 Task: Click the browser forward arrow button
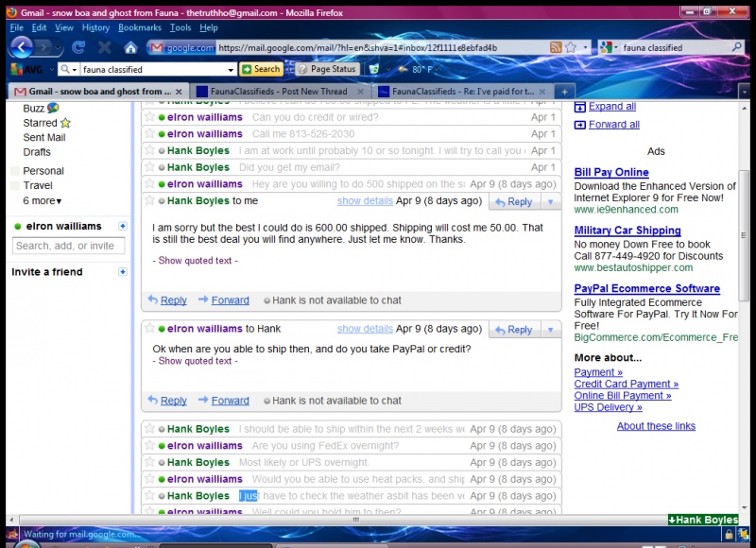43,47
